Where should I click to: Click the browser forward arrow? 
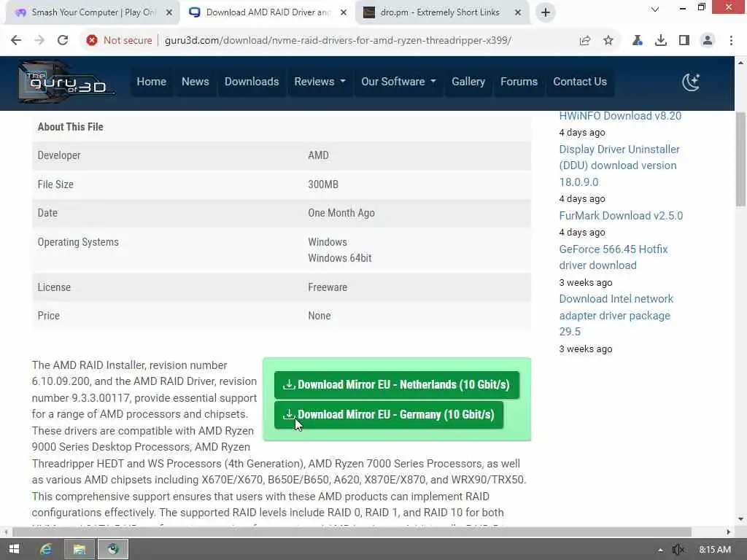coord(39,41)
